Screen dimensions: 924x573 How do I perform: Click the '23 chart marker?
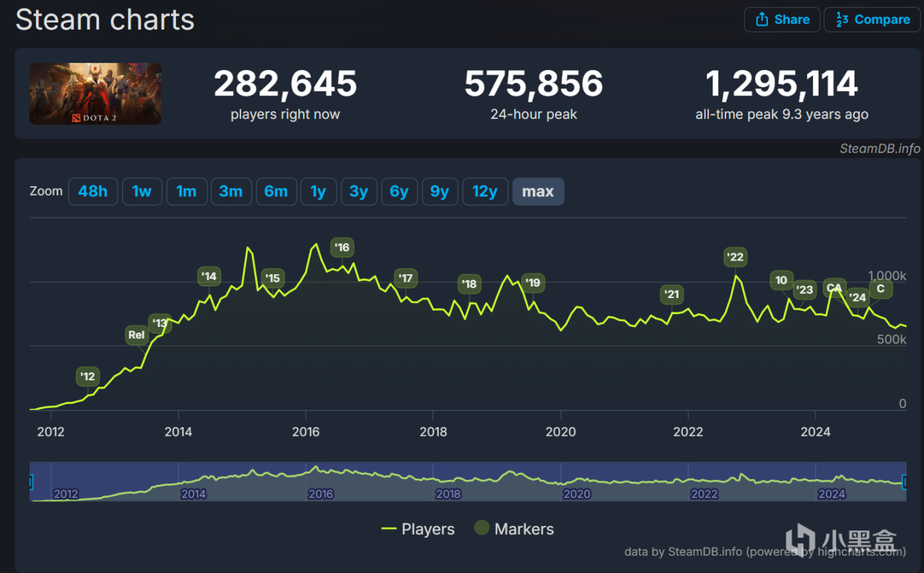point(805,290)
